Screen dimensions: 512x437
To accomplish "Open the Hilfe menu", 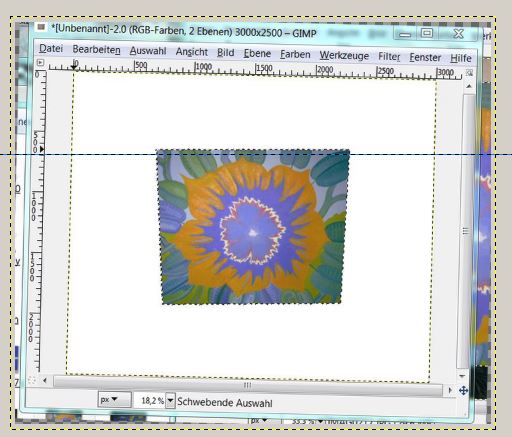I will pos(461,58).
